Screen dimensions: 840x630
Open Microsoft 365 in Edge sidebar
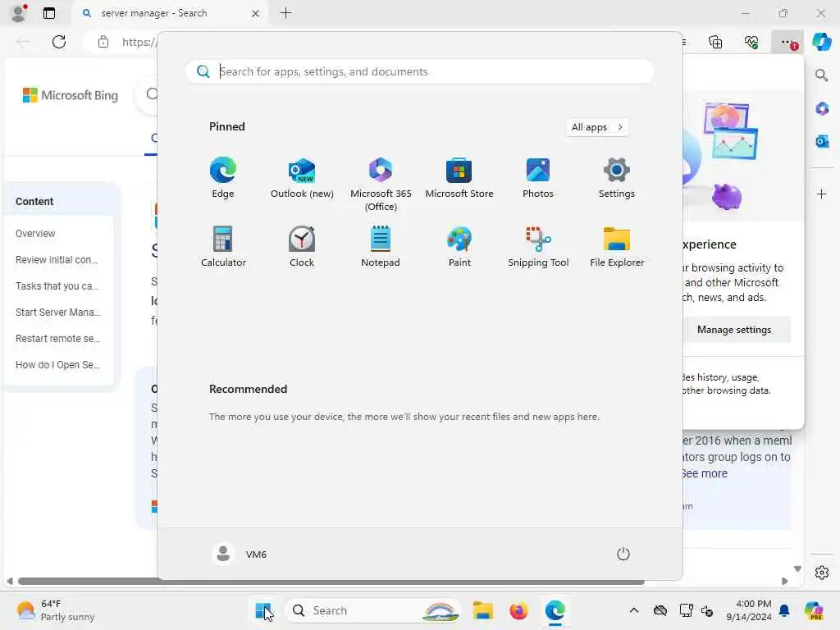822,109
